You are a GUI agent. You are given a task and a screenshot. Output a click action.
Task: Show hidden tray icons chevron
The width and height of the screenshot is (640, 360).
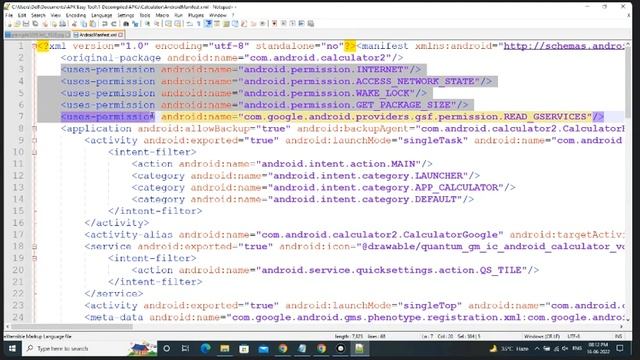point(537,349)
